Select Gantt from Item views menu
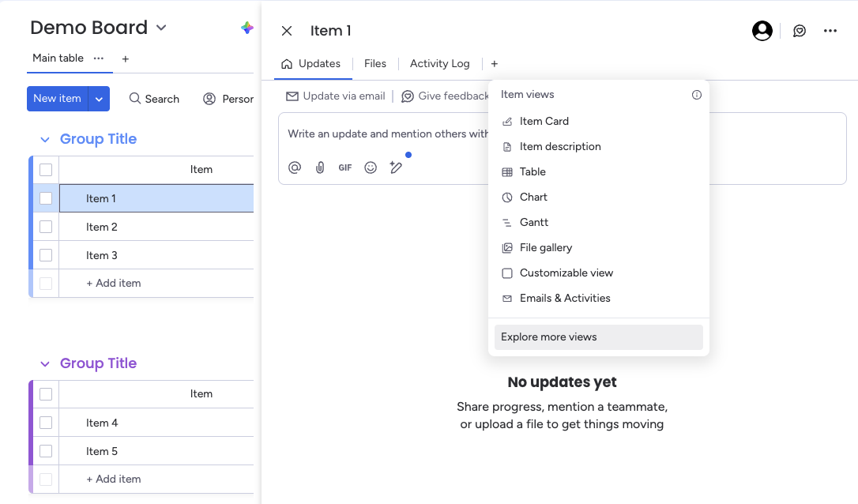The width and height of the screenshot is (858, 504). (x=534, y=223)
